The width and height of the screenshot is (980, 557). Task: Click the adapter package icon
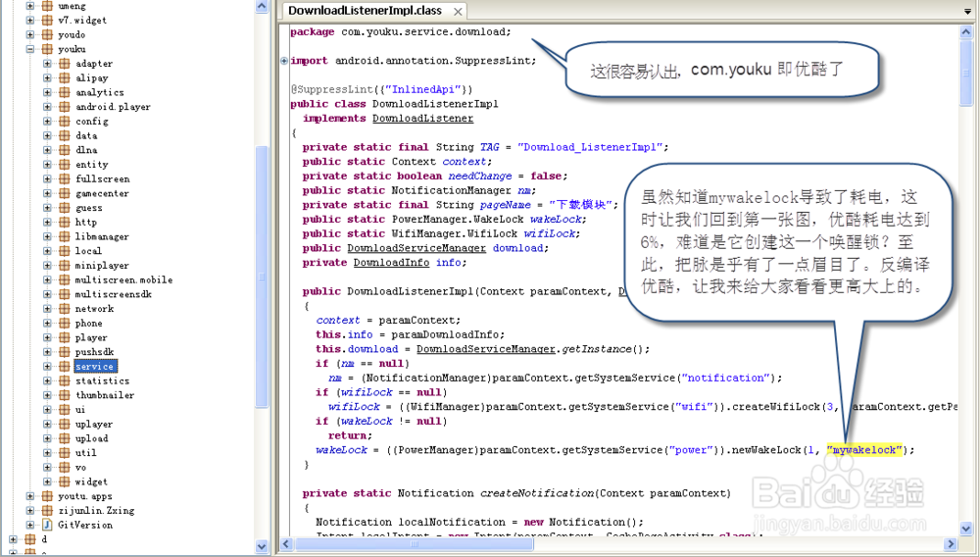click(65, 63)
